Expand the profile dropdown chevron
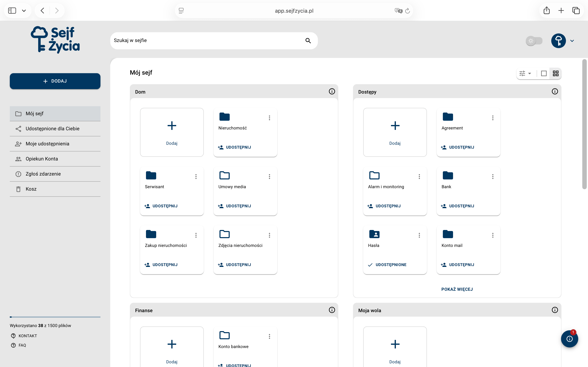The height and width of the screenshot is (367, 588). pos(572,41)
